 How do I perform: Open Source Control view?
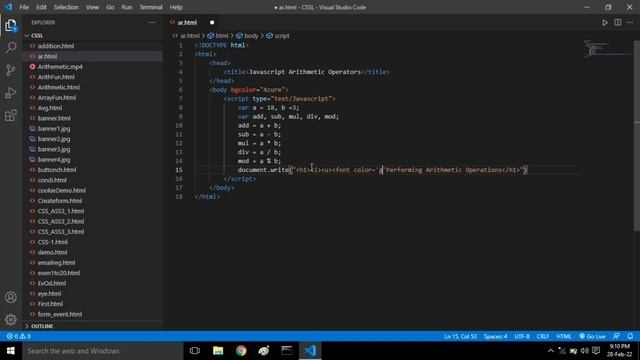[x=11, y=70]
